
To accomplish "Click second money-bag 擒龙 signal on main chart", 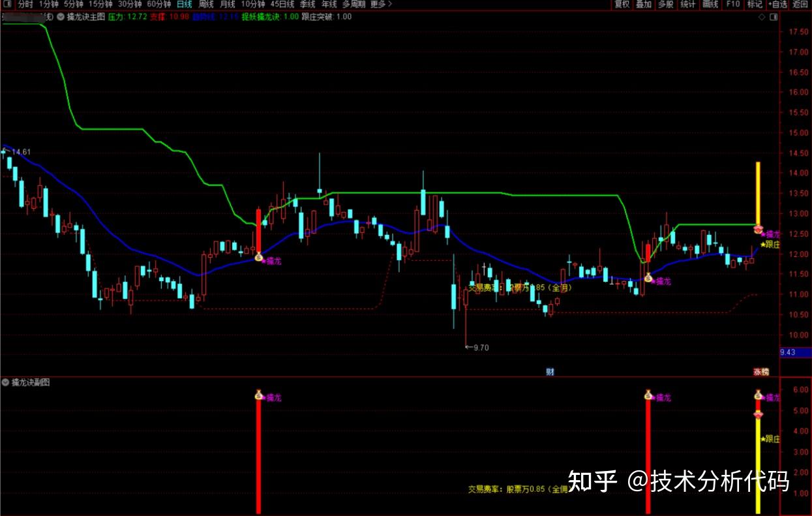I will click(648, 278).
